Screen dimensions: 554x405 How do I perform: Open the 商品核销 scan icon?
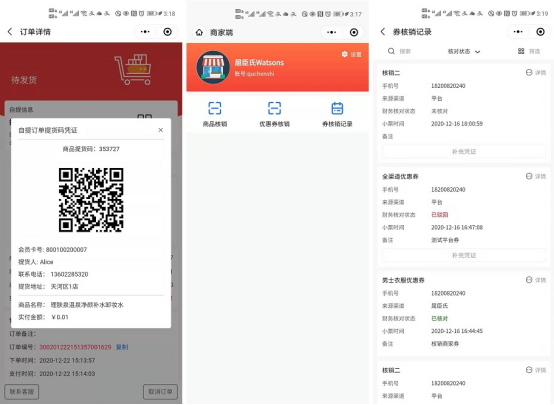(214, 108)
